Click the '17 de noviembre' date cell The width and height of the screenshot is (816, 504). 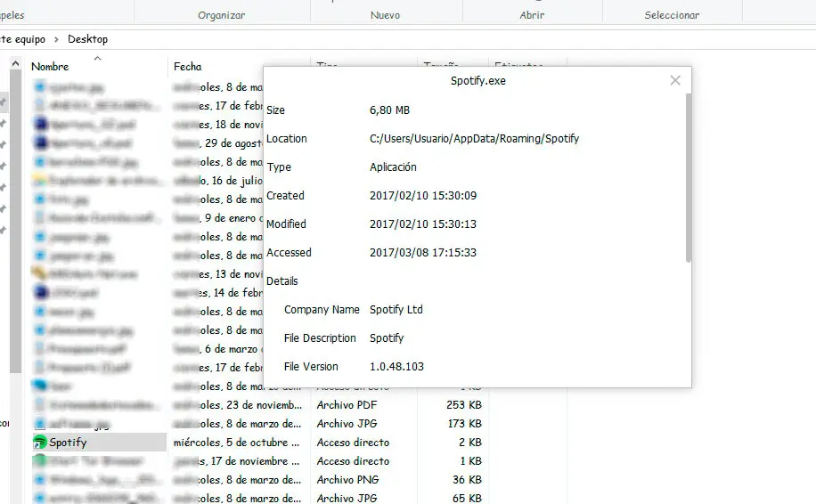(237, 461)
